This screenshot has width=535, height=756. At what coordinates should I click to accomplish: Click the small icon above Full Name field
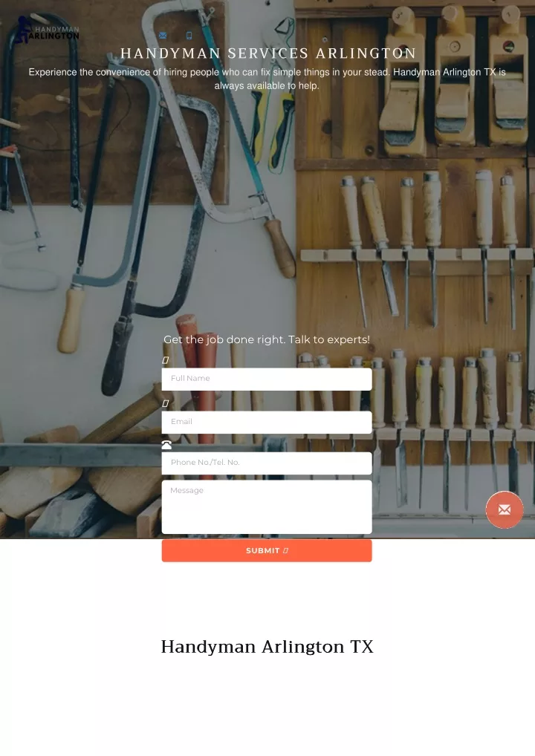(166, 360)
